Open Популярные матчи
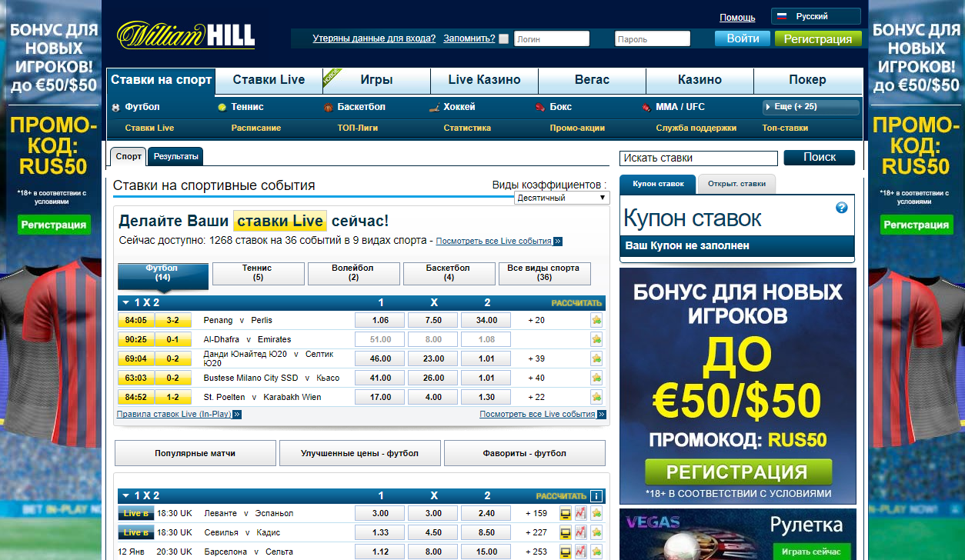This screenshot has width=965, height=560. 195,453
